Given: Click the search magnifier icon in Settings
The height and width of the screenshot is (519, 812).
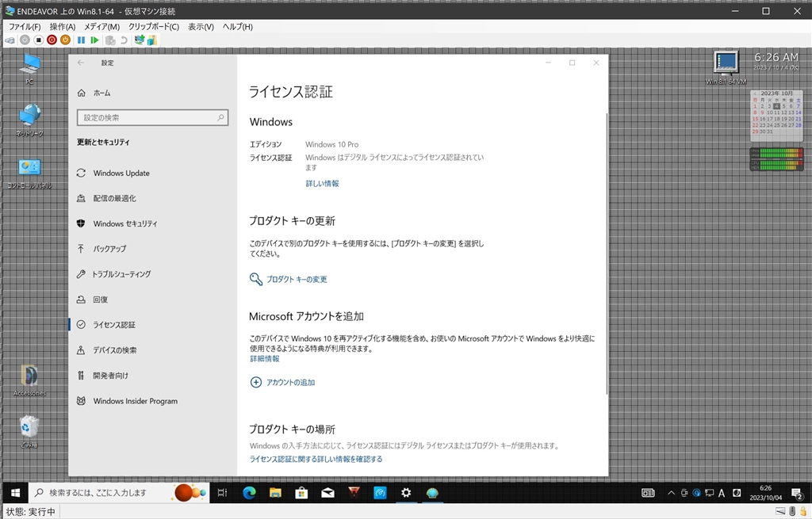Looking at the screenshot, I should (x=220, y=117).
